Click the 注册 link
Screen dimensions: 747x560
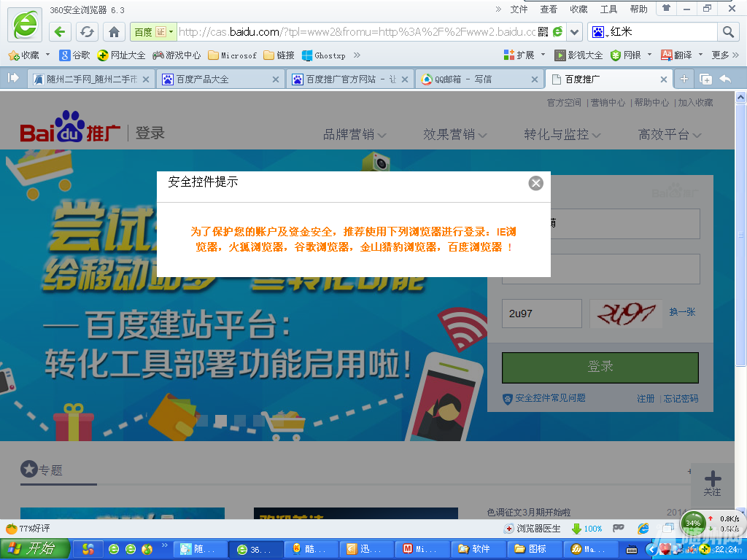(646, 399)
